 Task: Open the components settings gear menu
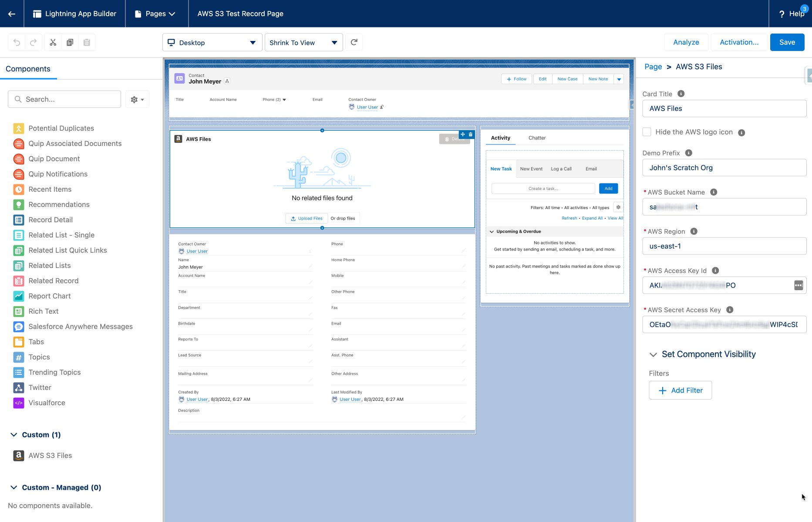coord(137,99)
